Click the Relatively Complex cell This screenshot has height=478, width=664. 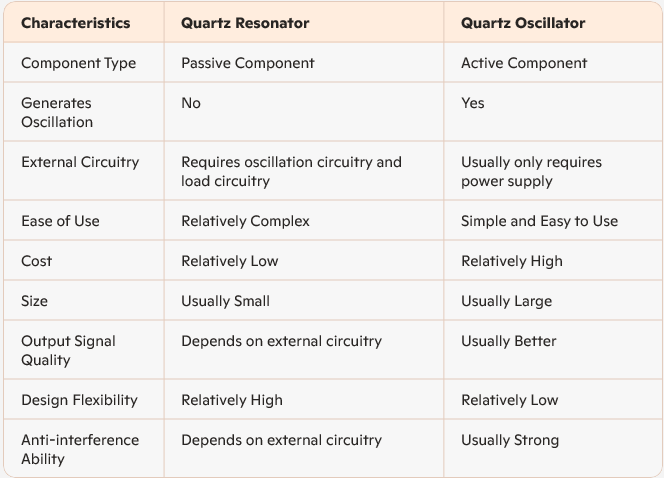coord(245,221)
